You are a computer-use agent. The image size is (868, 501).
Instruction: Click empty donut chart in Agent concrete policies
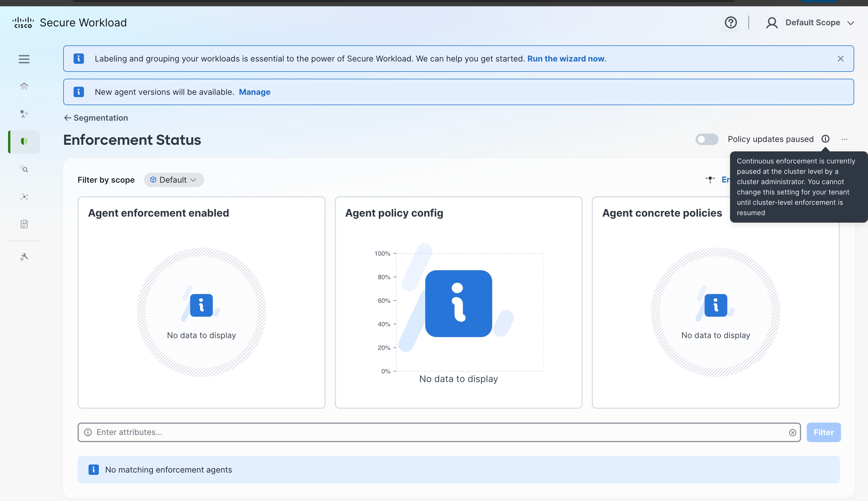click(715, 312)
